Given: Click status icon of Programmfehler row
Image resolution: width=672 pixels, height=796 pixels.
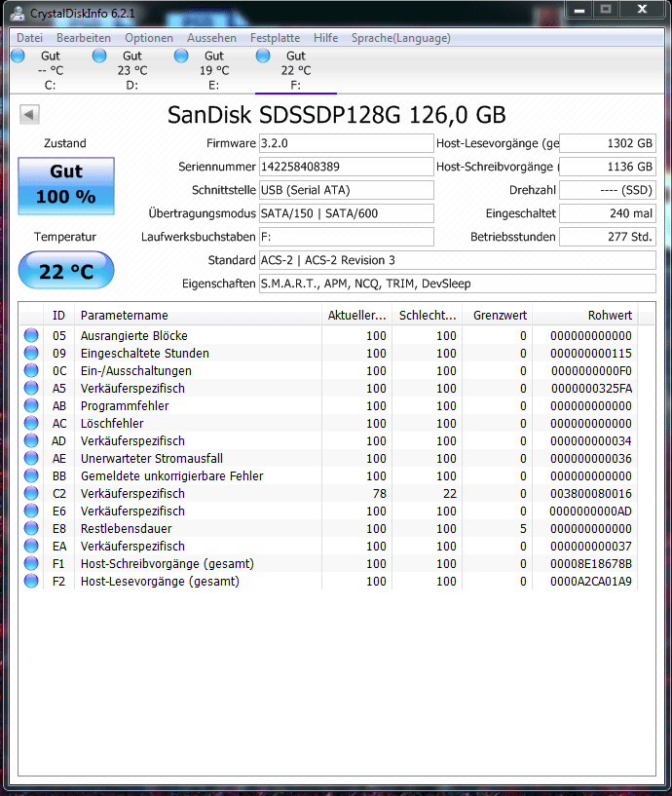Looking at the screenshot, I should point(31,405).
